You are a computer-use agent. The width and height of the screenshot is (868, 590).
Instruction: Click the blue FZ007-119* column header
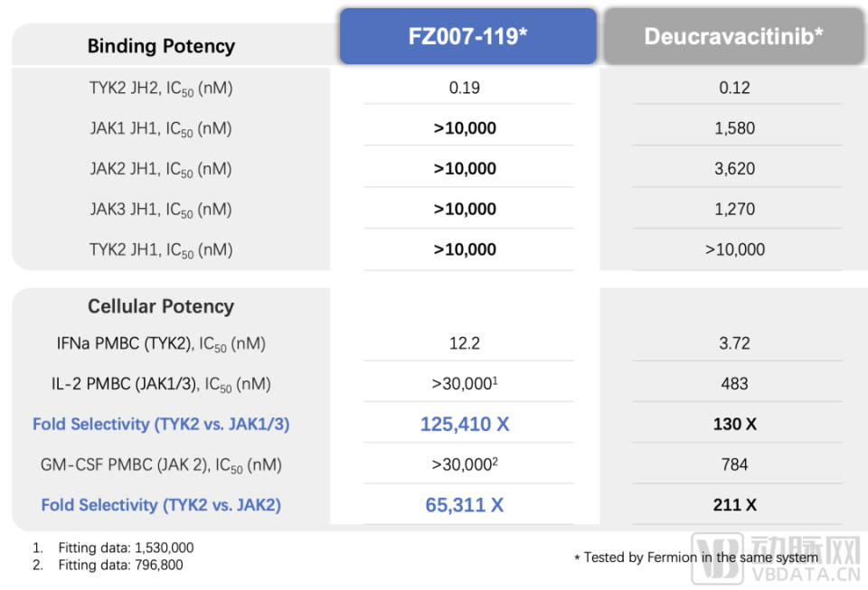tap(467, 37)
